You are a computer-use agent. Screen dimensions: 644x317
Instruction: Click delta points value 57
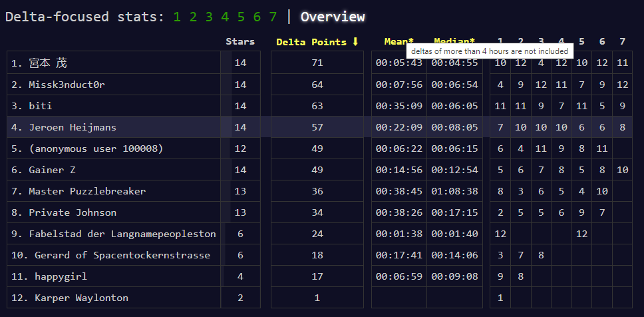pyautogui.click(x=317, y=127)
